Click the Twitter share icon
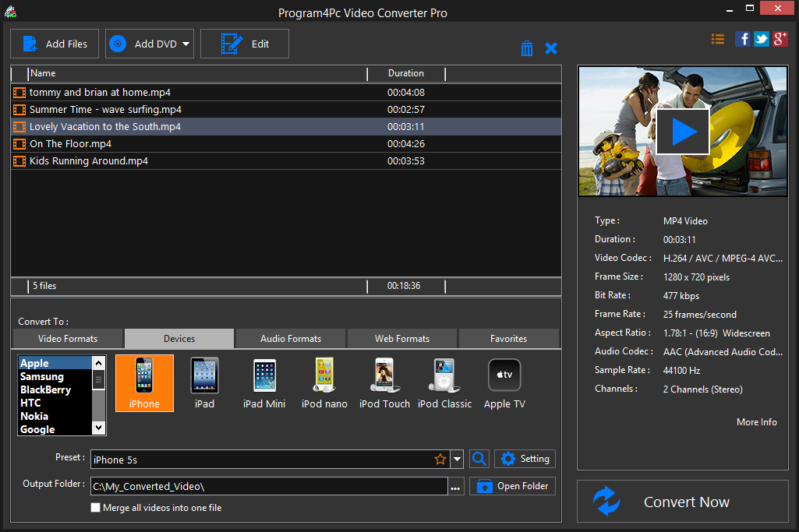Viewport: 799px width, 532px height. tap(762, 39)
